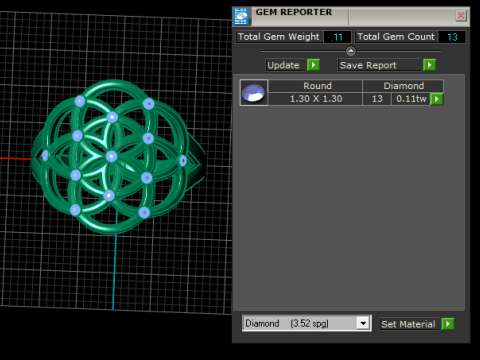This screenshot has width=480, height=360.
Task: Click the Total Gem Count value 13
Action: pos(452,37)
